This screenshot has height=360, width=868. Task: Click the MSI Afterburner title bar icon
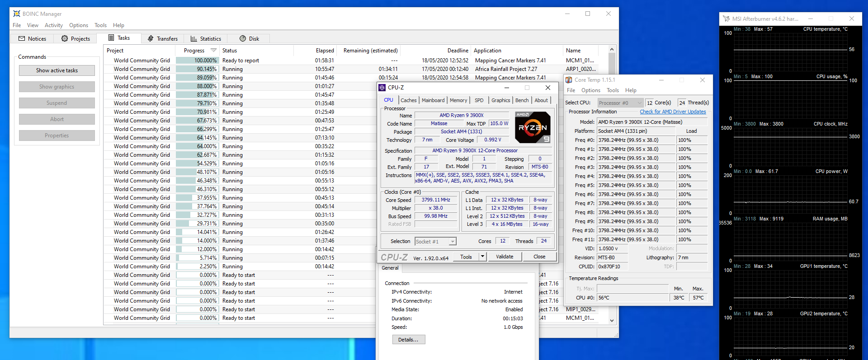(726, 19)
